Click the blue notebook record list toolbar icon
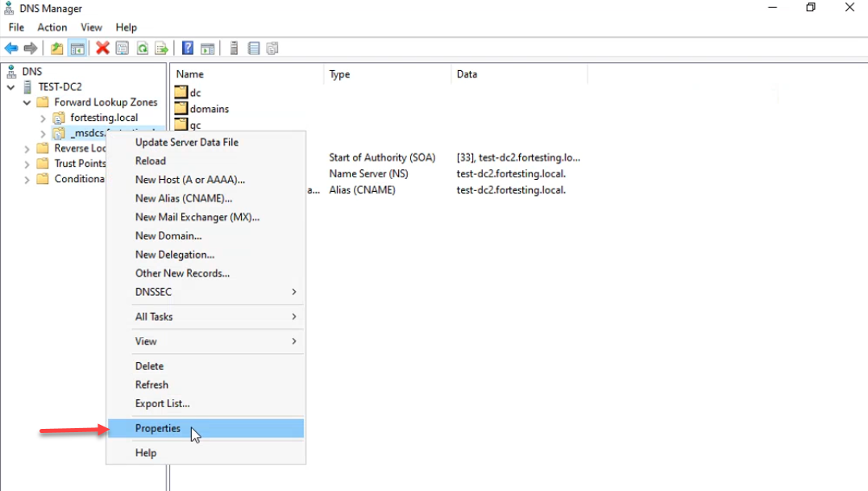The height and width of the screenshot is (491, 868). (254, 48)
